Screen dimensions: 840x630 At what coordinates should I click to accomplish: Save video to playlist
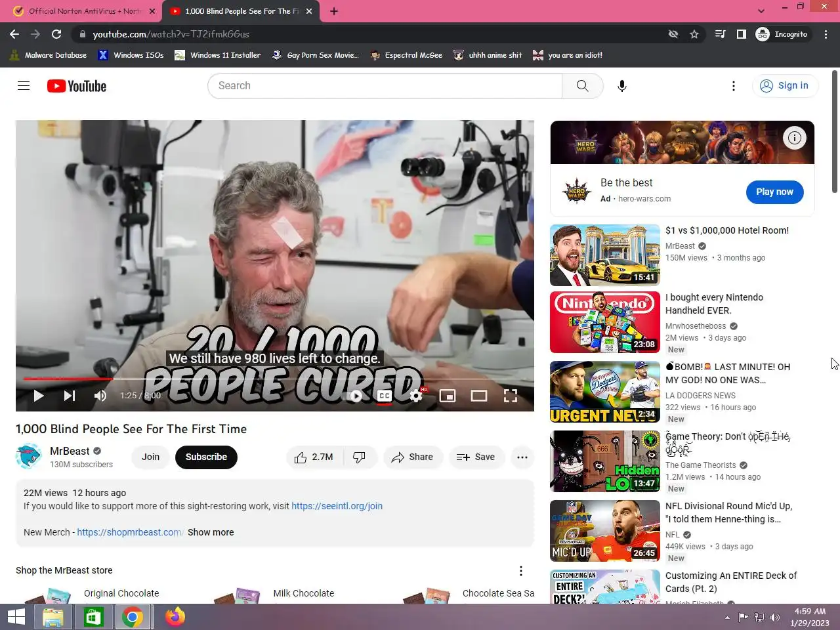point(476,457)
